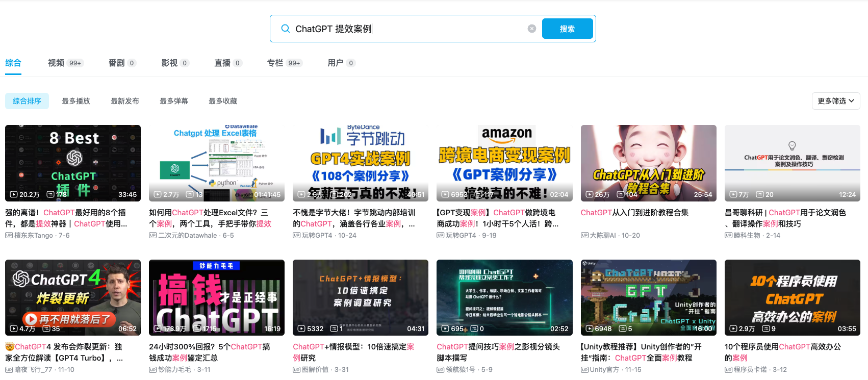868x380 pixels.
Task: Visit uploader 暗夜飞行_77
Action: (x=33, y=370)
